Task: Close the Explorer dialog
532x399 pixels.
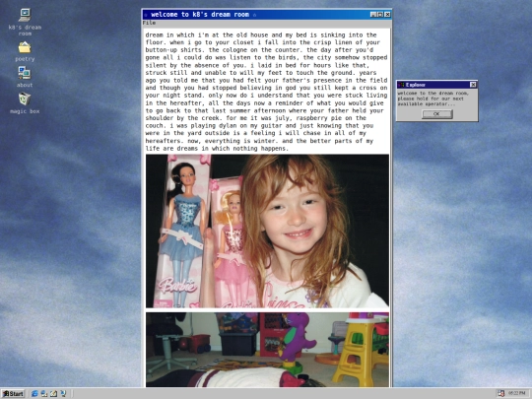Action: pyautogui.click(x=473, y=85)
